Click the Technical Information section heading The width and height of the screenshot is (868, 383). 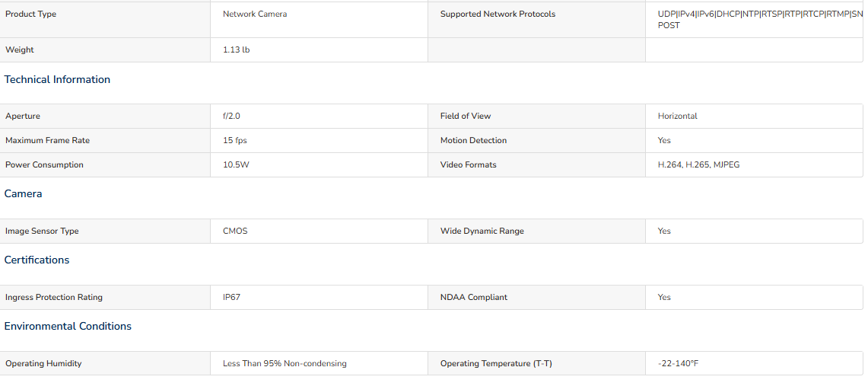tap(57, 79)
